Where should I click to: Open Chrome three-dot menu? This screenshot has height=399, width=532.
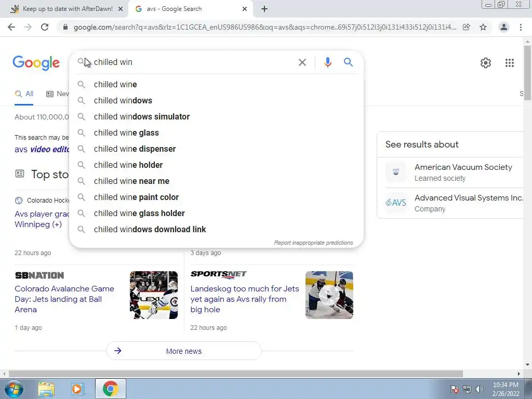(x=521, y=27)
